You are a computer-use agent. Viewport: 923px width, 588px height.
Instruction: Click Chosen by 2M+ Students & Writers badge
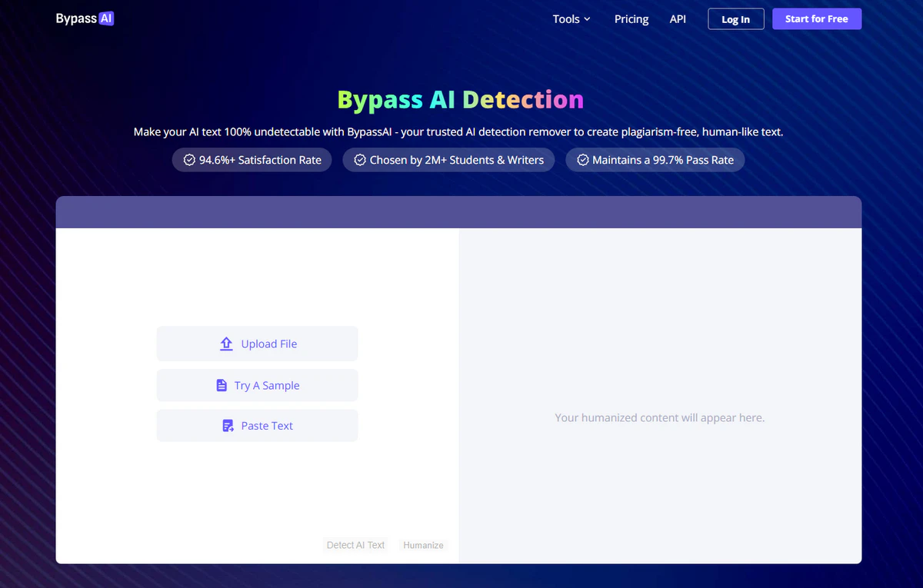[448, 160]
